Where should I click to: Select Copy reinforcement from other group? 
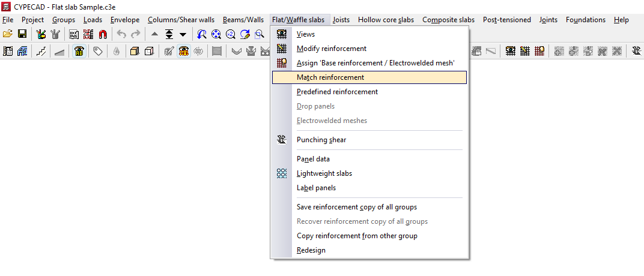(x=369, y=236)
